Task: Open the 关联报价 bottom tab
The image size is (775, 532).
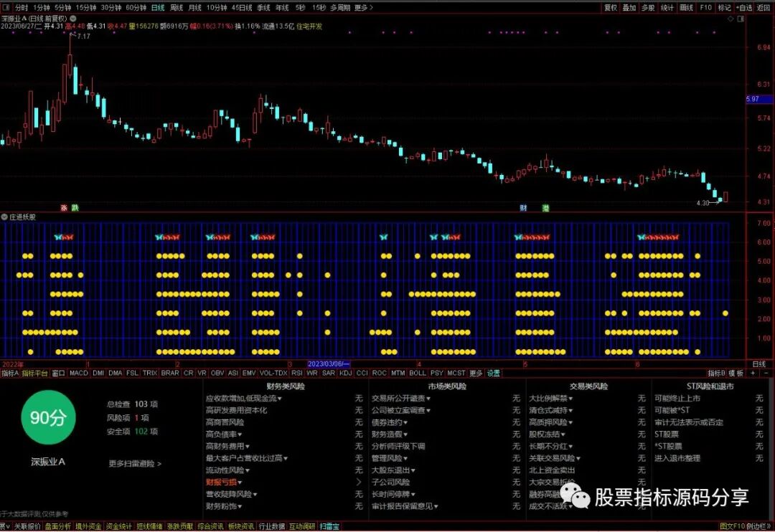Action: tap(27, 526)
